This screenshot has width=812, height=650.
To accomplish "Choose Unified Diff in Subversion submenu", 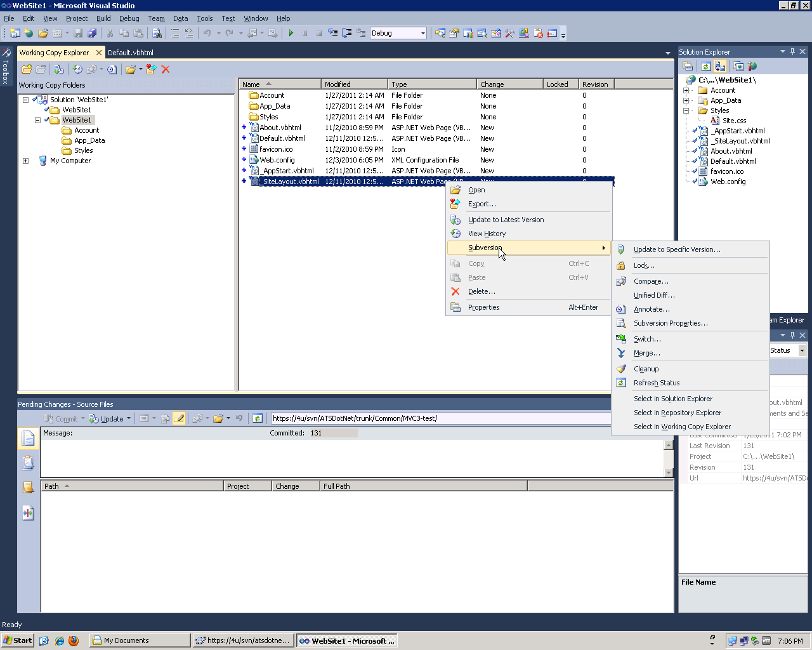I will (x=690, y=295).
